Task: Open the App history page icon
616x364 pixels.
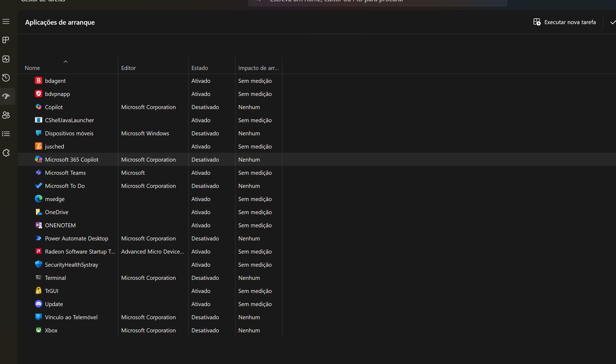Action: (x=6, y=78)
